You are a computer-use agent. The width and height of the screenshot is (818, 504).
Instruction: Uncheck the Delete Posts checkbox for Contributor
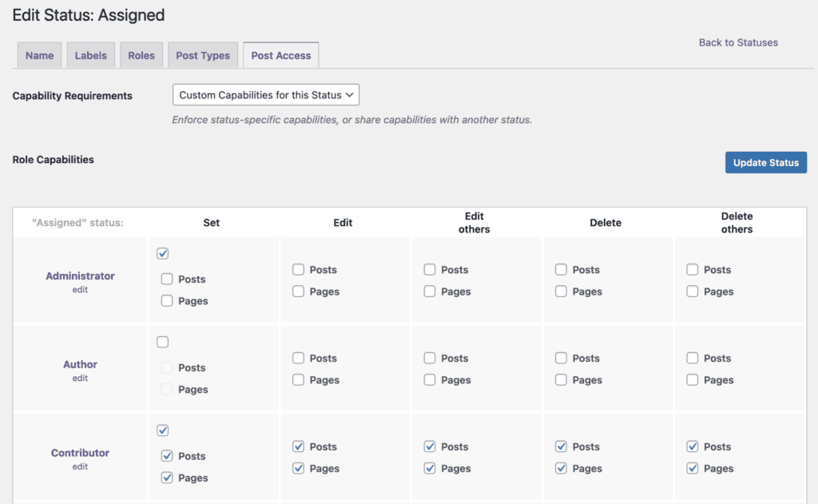pos(561,446)
